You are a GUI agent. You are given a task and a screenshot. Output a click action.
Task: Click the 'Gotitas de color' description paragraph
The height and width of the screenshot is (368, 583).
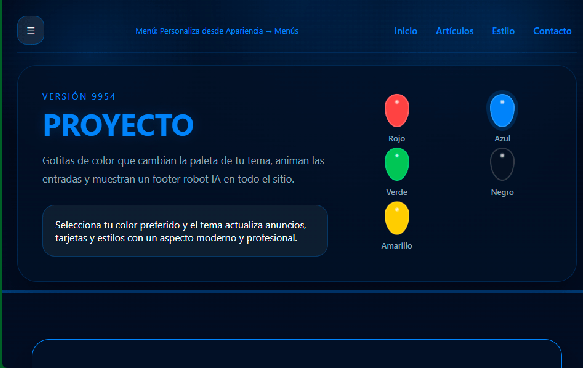(183, 170)
